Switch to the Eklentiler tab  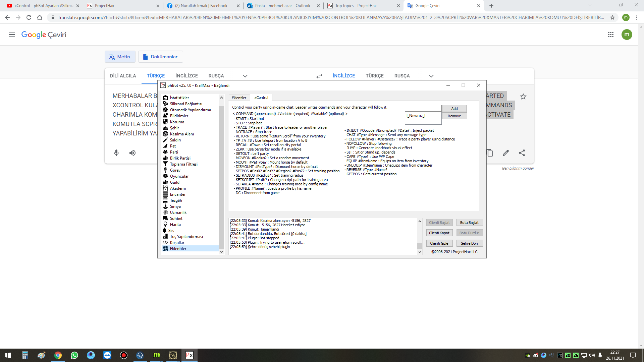(x=239, y=98)
